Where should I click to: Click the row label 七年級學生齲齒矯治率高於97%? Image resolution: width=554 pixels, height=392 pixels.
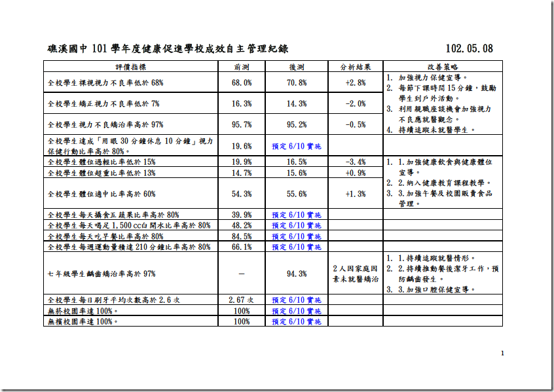click(102, 274)
